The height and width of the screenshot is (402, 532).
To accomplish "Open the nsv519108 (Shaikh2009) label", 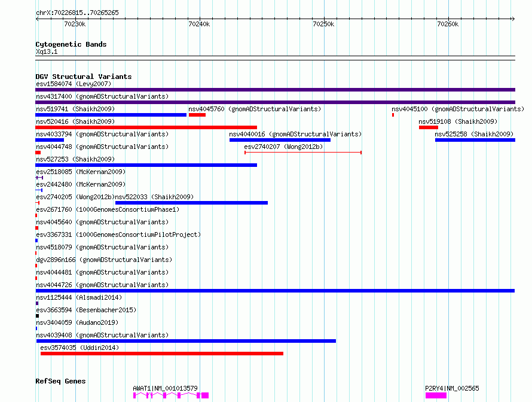I will tap(458, 121).
